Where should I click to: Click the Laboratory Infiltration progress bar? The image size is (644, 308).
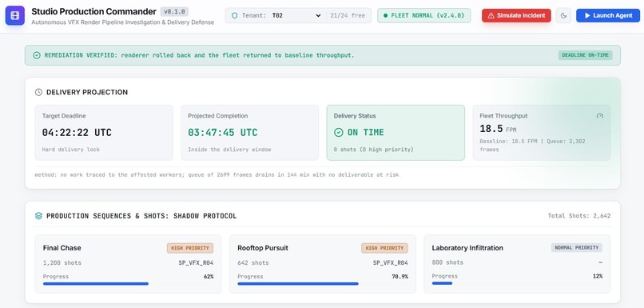[x=517, y=283]
